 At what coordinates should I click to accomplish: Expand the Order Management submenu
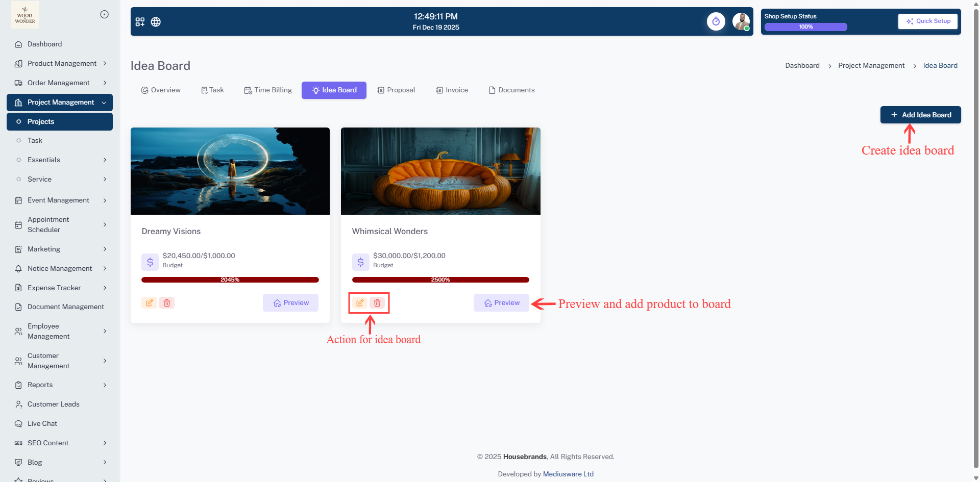click(60, 83)
